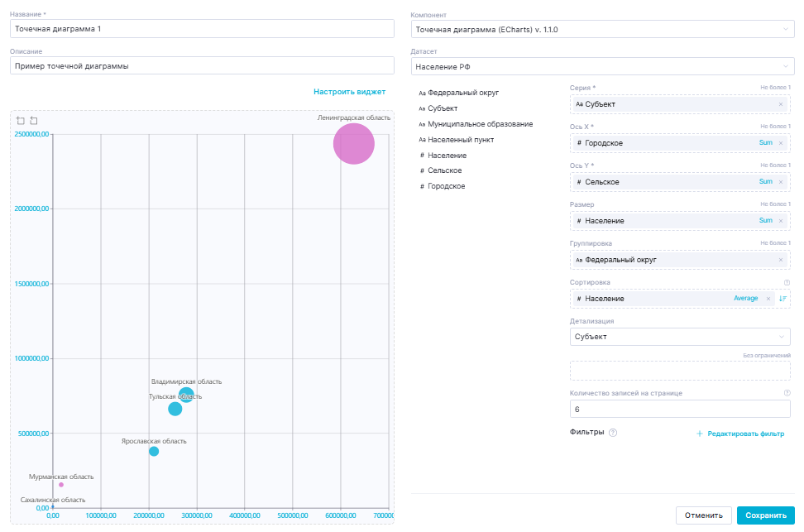
Task: Click the Сохранить button
Action: coord(765,515)
